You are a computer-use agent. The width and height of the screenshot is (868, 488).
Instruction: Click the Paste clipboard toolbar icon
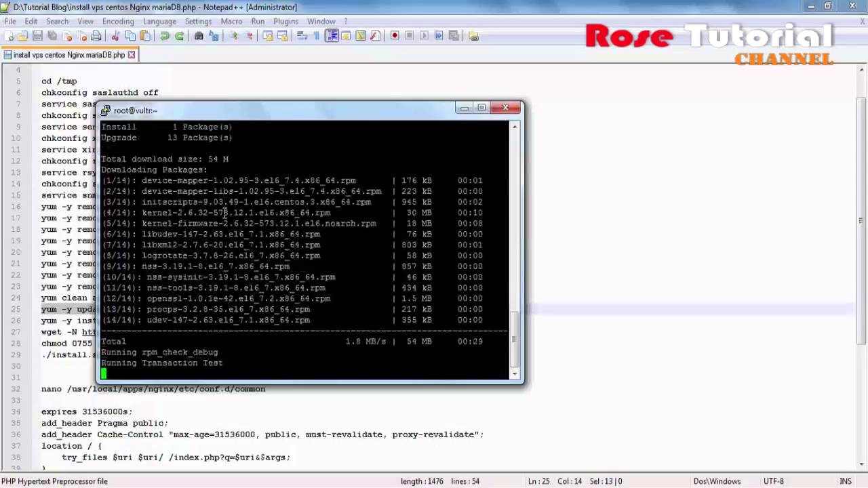tap(145, 36)
